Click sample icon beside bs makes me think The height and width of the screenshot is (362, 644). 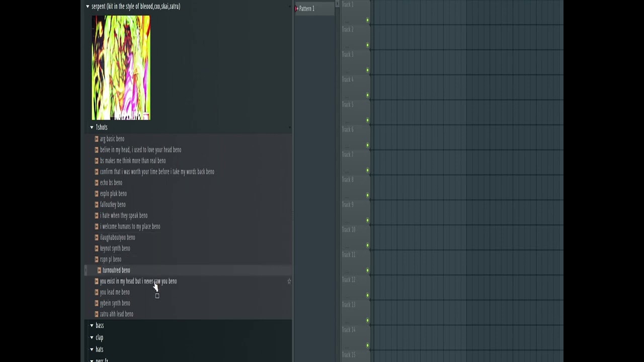[x=97, y=161]
